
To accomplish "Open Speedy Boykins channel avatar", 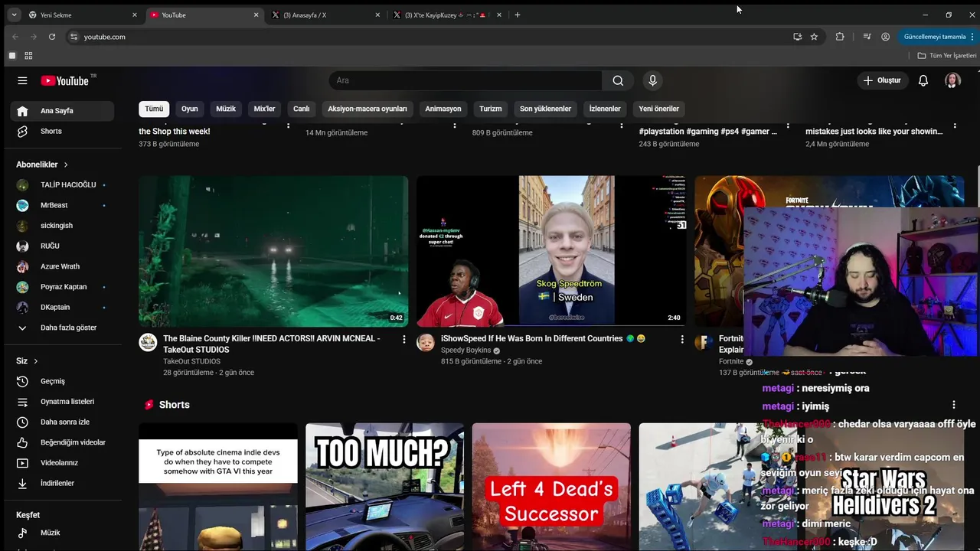I will (426, 342).
